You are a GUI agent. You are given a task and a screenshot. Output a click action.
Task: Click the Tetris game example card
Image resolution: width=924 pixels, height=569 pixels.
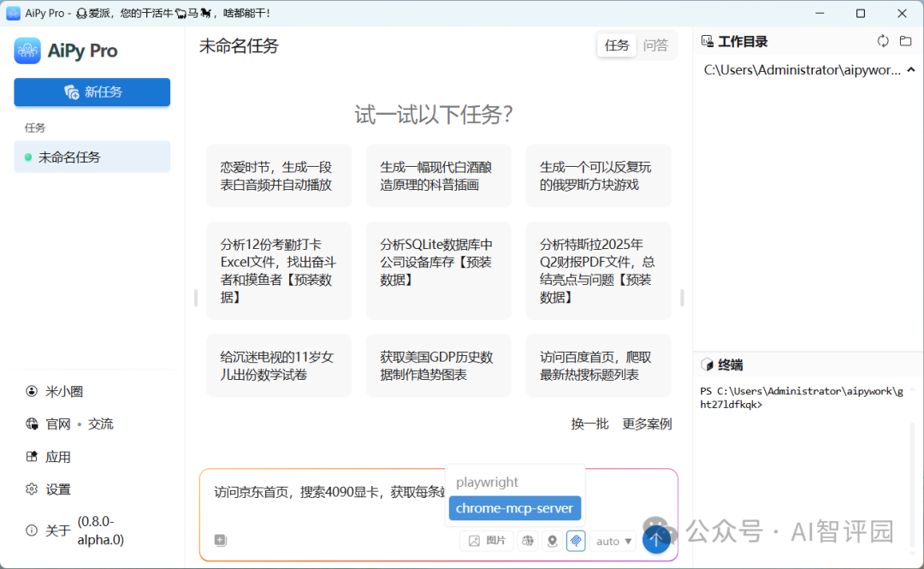[598, 175]
